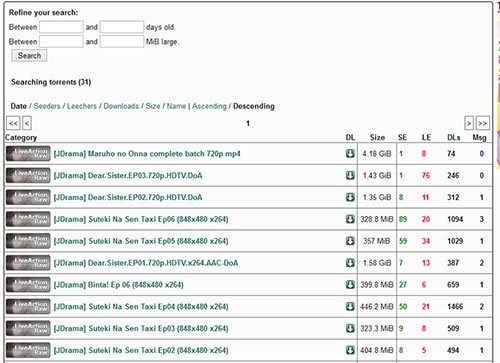Sort results by Leechers

click(x=82, y=106)
